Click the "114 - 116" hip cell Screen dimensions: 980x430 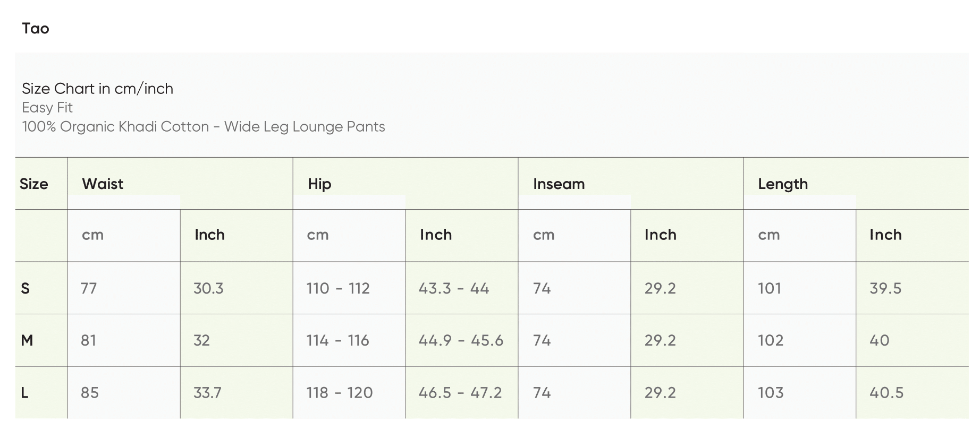tap(337, 340)
